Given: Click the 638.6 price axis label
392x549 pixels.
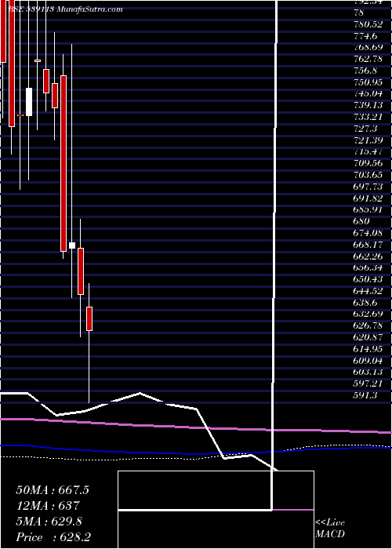Looking at the screenshot, I should [x=365, y=302].
